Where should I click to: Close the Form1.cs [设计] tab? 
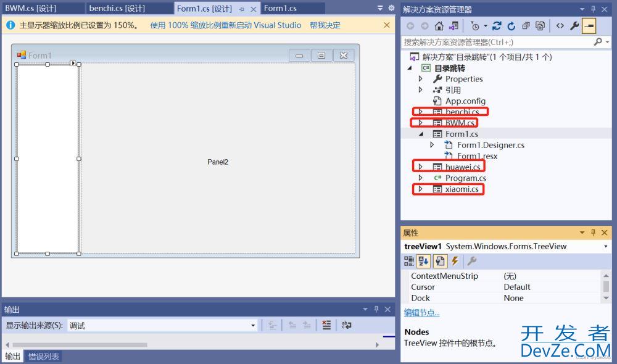[254, 9]
